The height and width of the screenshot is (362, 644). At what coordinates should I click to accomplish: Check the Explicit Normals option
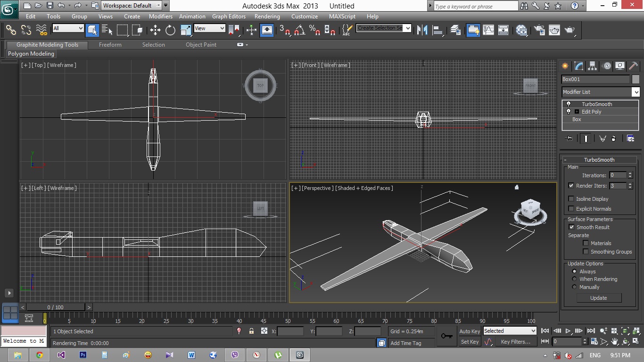coord(571,209)
